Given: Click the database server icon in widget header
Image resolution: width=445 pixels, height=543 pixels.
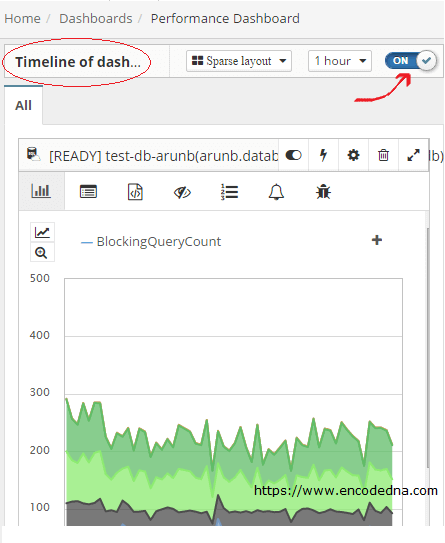Looking at the screenshot, I should (34, 154).
